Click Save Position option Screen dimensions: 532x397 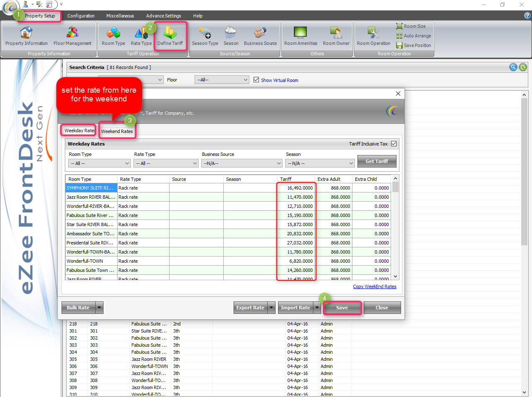click(414, 45)
